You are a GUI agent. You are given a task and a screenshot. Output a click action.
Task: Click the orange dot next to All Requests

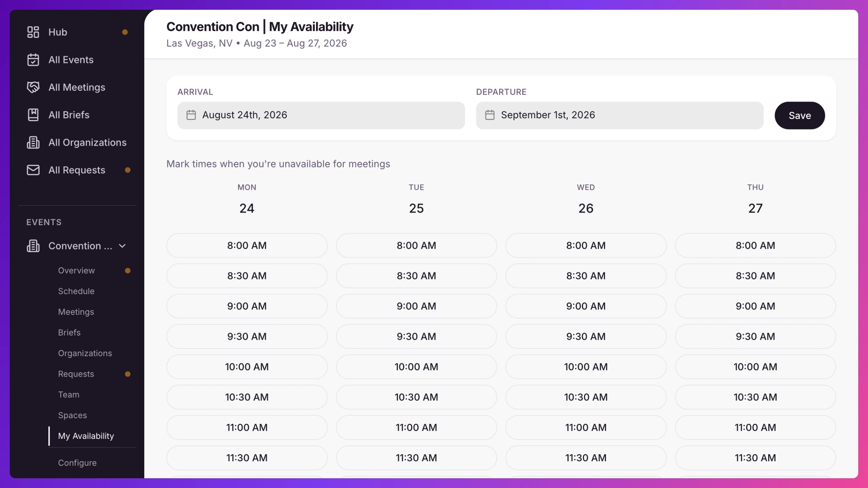[128, 170]
